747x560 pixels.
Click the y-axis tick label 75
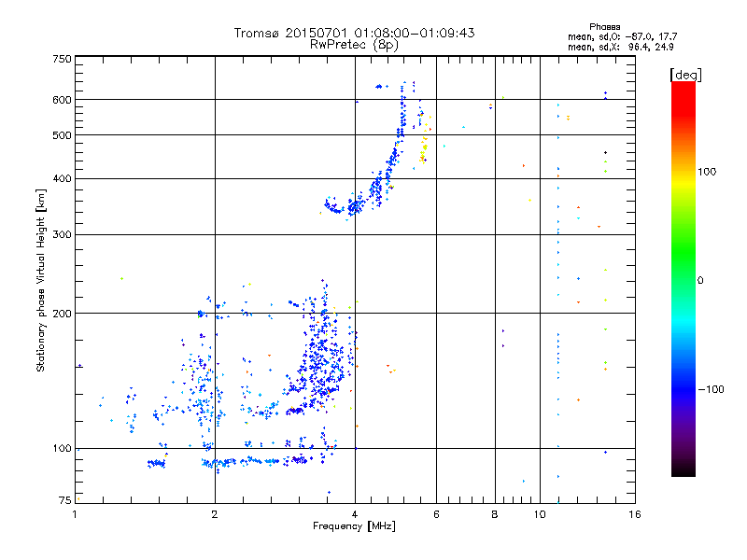pos(65,500)
